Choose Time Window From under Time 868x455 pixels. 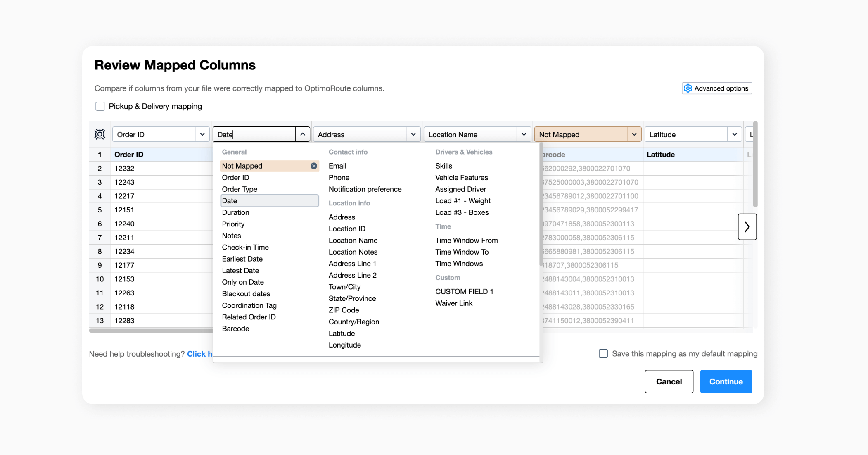tap(466, 240)
